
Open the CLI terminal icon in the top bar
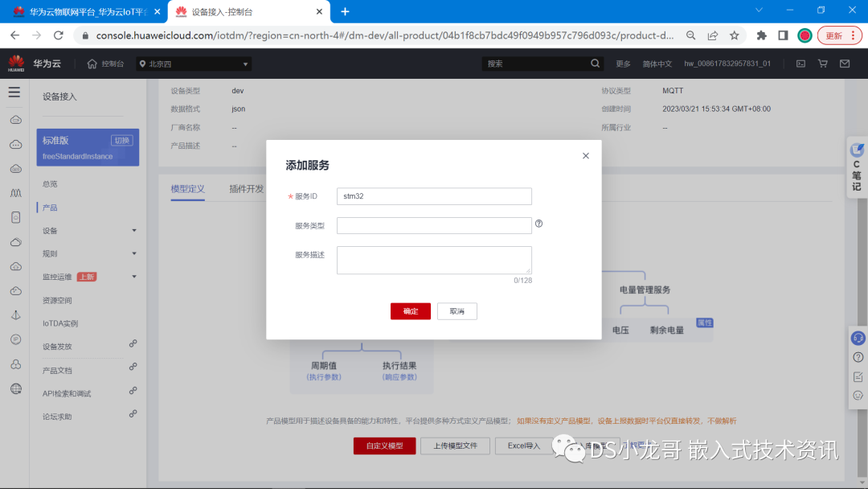pyautogui.click(x=800, y=63)
